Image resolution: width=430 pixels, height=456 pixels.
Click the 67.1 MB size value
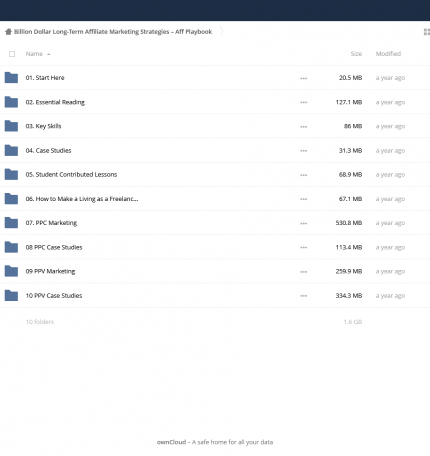pyautogui.click(x=350, y=199)
